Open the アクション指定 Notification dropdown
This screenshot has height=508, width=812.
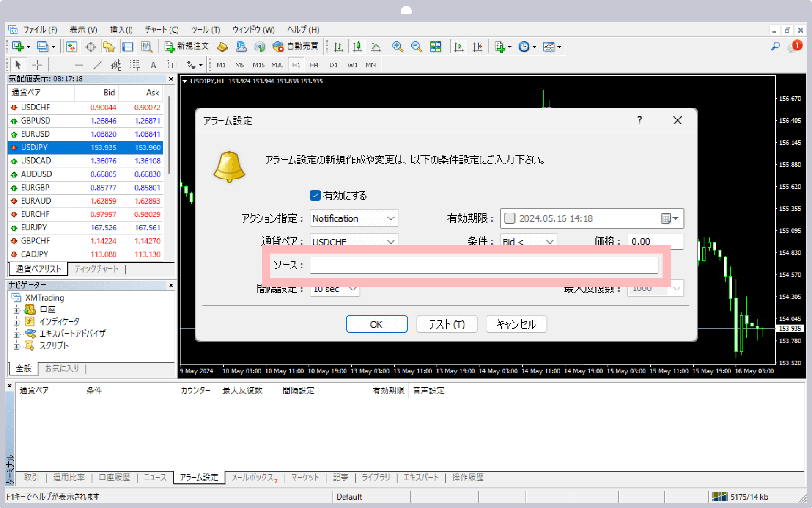(x=354, y=218)
